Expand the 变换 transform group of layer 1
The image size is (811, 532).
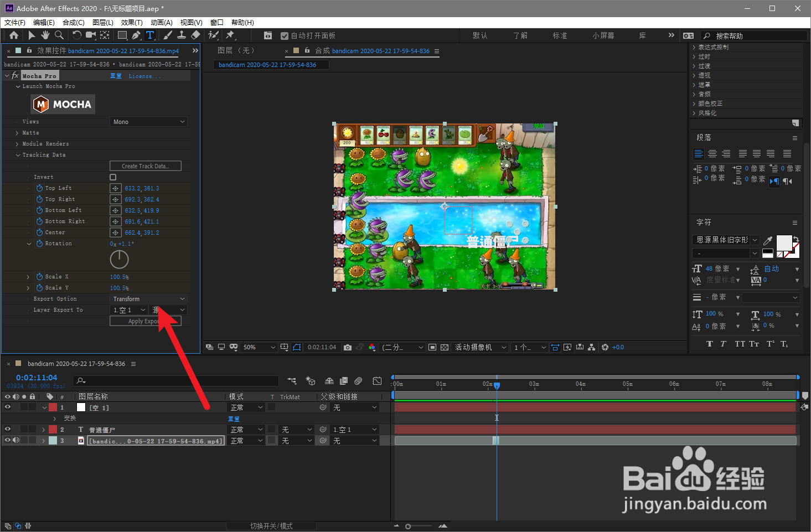55,419
